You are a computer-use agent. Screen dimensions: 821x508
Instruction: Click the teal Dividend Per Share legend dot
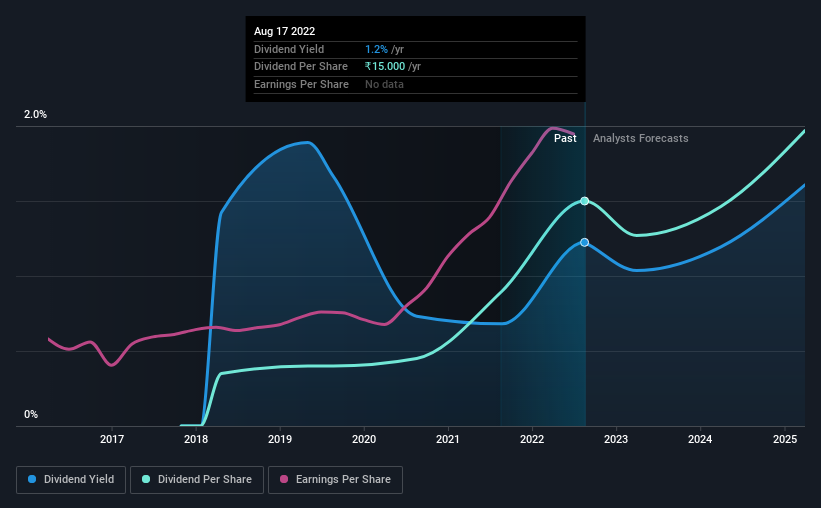[146, 479]
